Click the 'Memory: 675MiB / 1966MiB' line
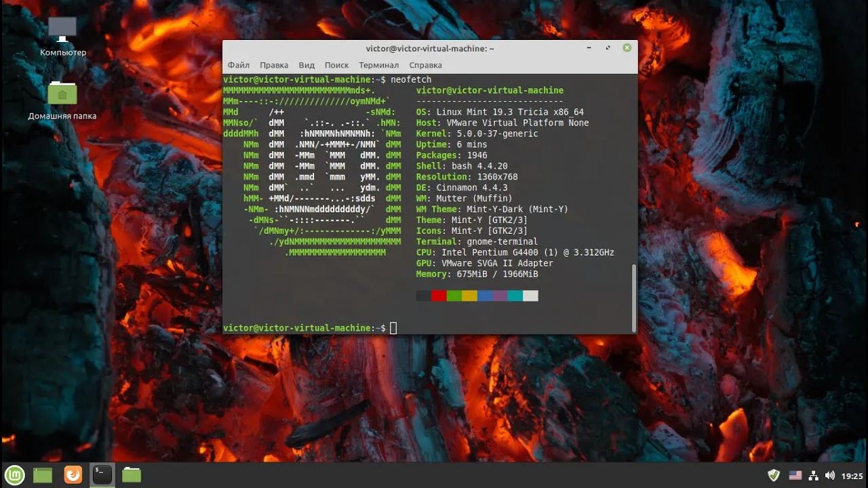 point(477,274)
